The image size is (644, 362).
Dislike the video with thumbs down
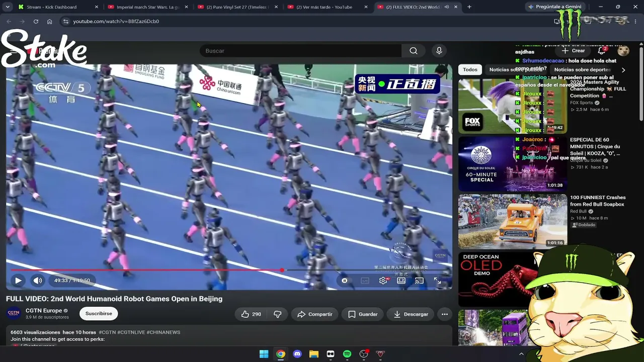point(277,314)
